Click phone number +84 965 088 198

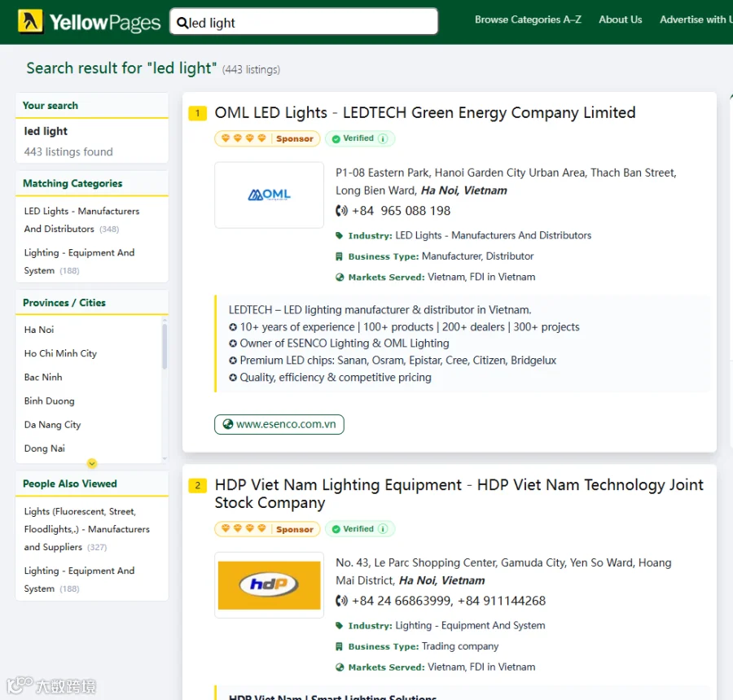pos(401,211)
